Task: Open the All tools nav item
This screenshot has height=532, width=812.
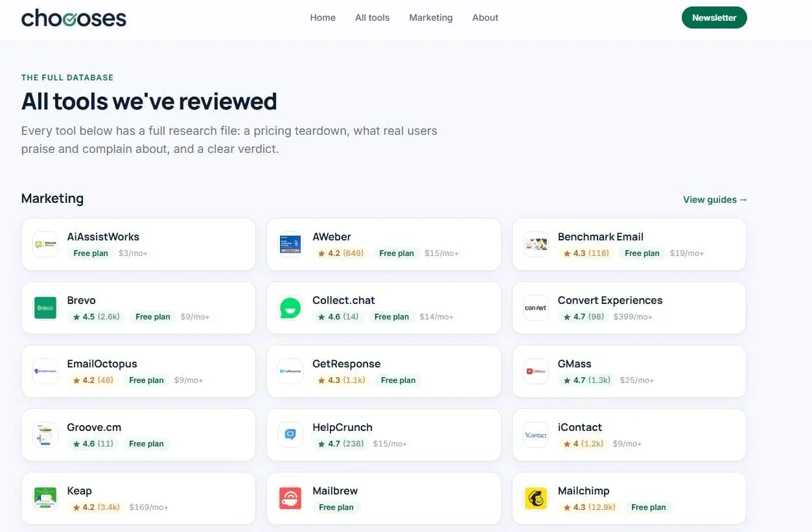Action: click(373, 17)
